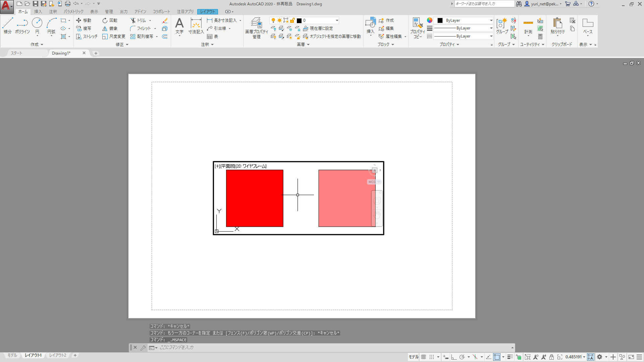Switch to レイアウト2 layout tab
This screenshot has width=644, height=362.
[58, 355]
